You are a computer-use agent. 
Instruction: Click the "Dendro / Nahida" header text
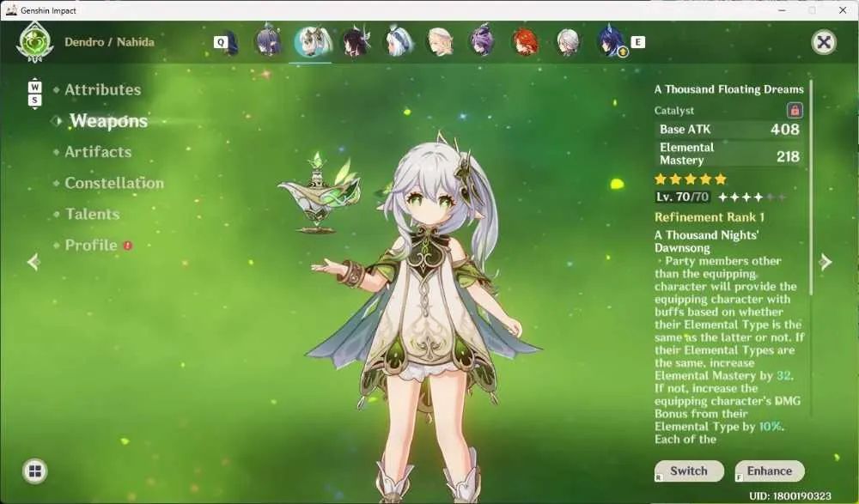[110, 42]
